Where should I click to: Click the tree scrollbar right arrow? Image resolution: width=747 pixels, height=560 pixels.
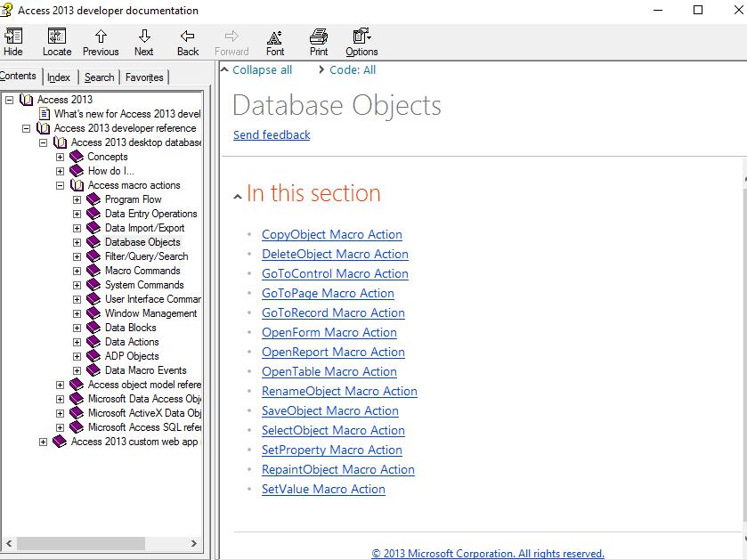[x=194, y=543]
